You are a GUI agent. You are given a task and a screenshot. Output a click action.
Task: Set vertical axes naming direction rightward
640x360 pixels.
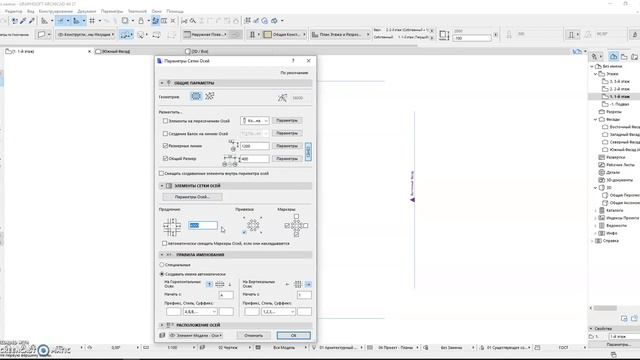[x=308, y=284]
